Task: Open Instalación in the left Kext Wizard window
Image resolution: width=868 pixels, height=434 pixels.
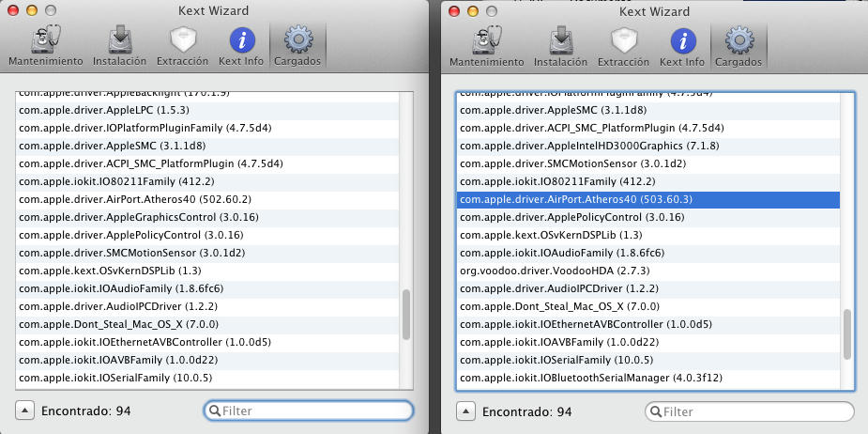Action: pos(119,47)
